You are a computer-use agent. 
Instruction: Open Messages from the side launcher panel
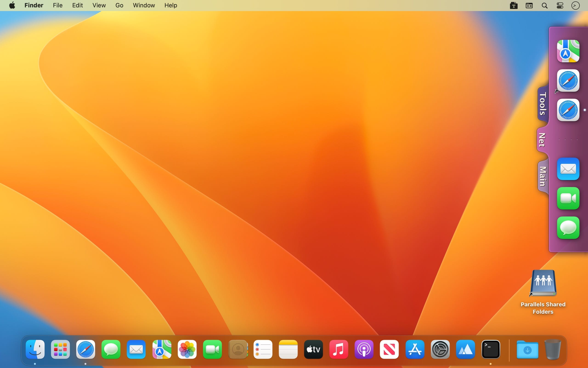pos(568,228)
